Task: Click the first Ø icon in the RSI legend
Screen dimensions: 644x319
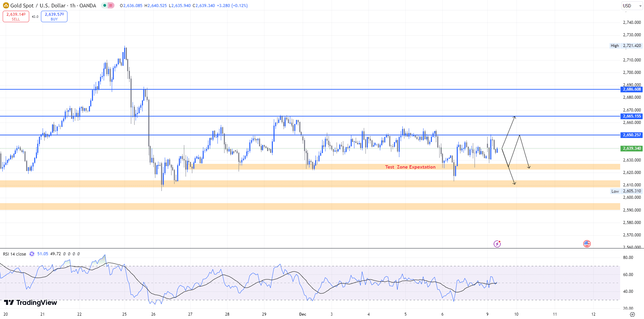Action: [x=64, y=254]
